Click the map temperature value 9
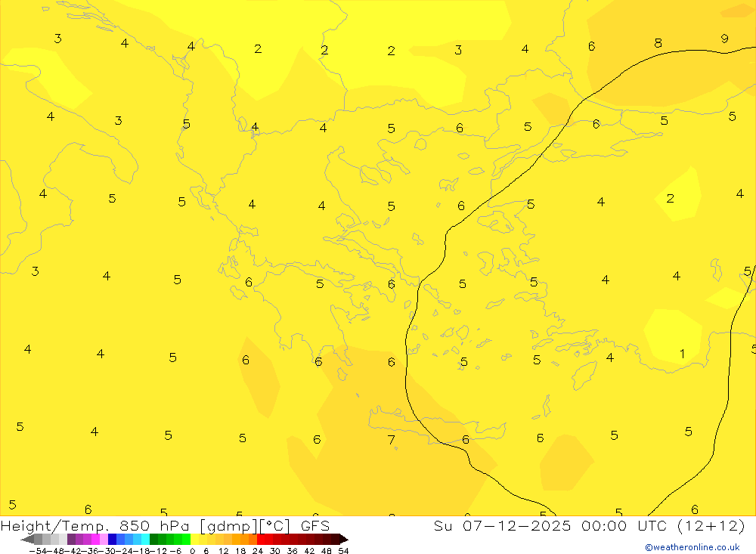Screen dimensions: 756x554 point(724,39)
